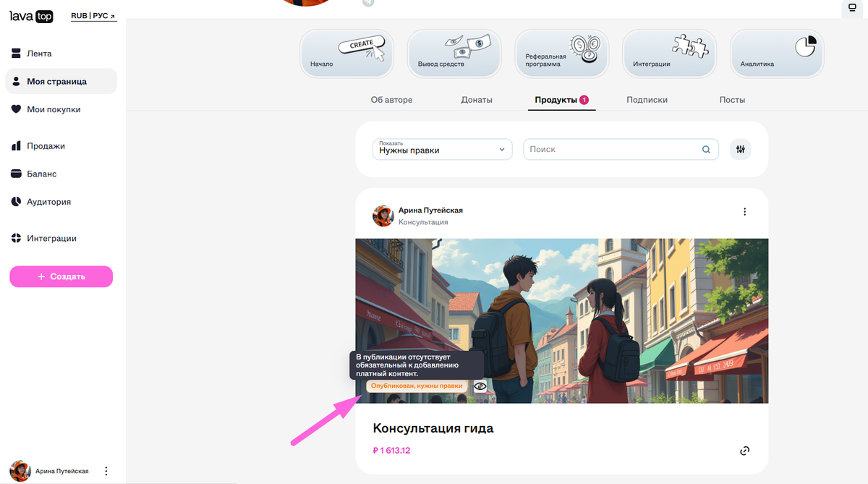
Task: Expand the Показать filter dropdown
Action: [x=443, y=149]
